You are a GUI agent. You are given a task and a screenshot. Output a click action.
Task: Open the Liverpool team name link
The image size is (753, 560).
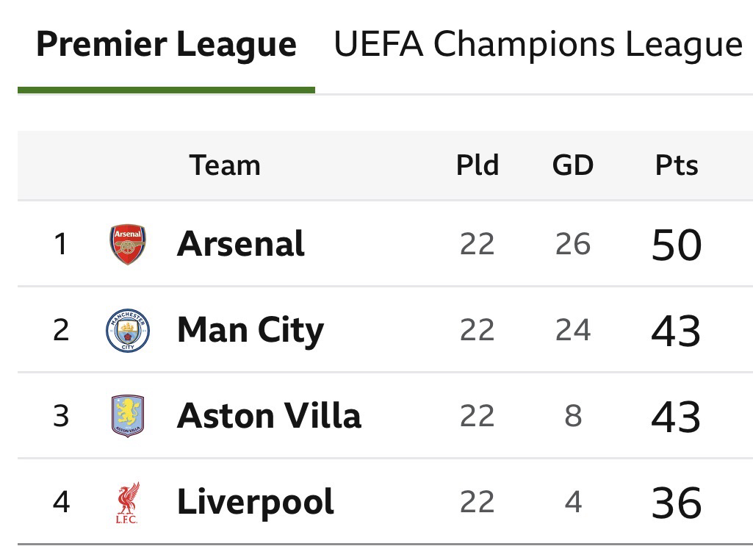(x=255, y=503)
